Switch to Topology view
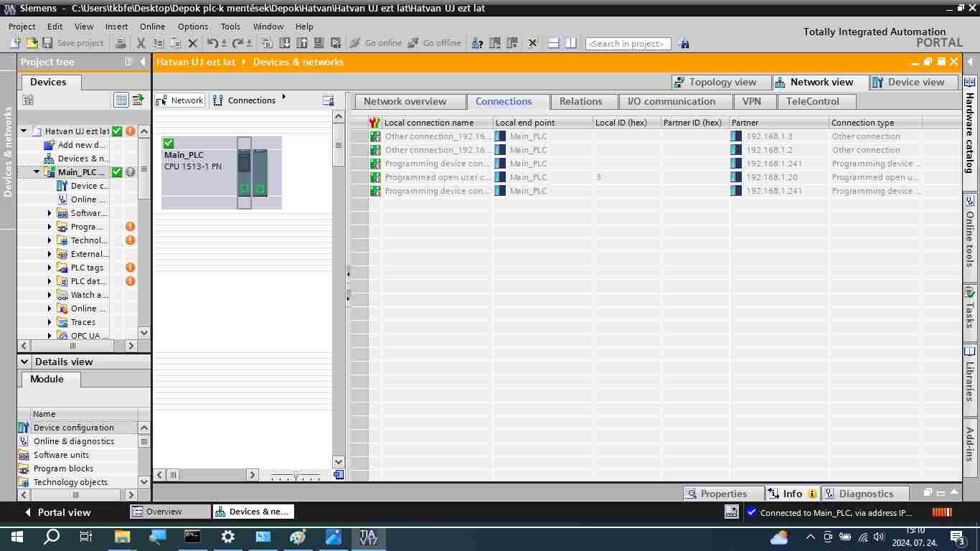 (722, 82)
